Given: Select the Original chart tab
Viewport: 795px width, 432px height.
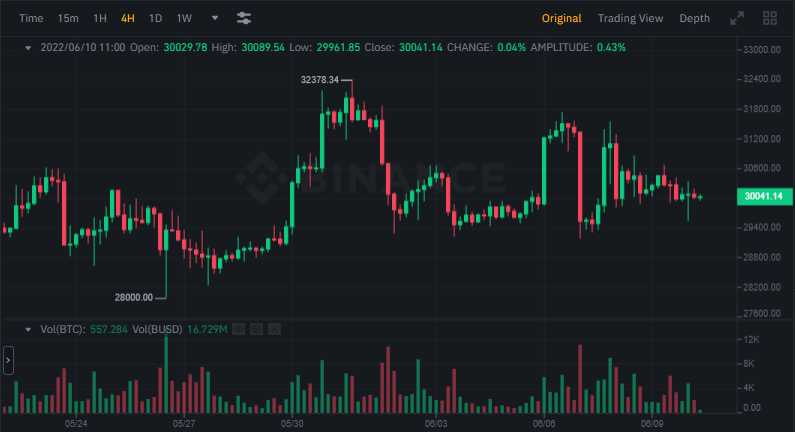Looking at the screenshot, I should pos(562,18).
